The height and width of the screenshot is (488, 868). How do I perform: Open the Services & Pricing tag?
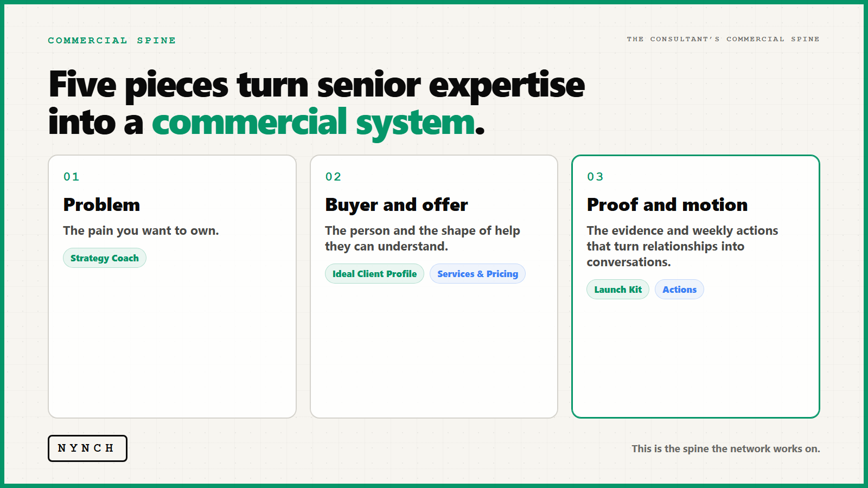(x=477, y=274)
